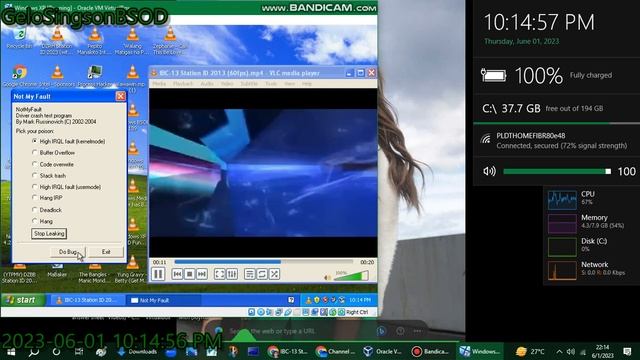
Task: Open the VLC Tools menu
Action: (271, 84)
